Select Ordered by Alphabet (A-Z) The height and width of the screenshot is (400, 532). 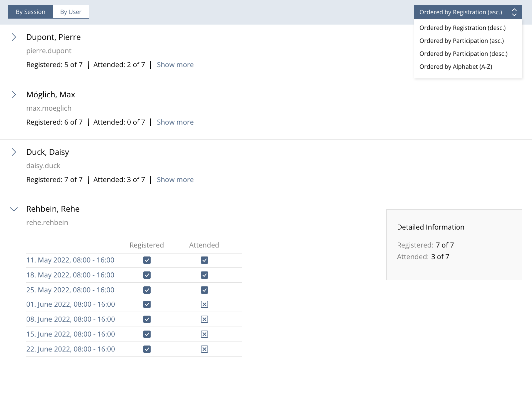click(x=456, y=67)
